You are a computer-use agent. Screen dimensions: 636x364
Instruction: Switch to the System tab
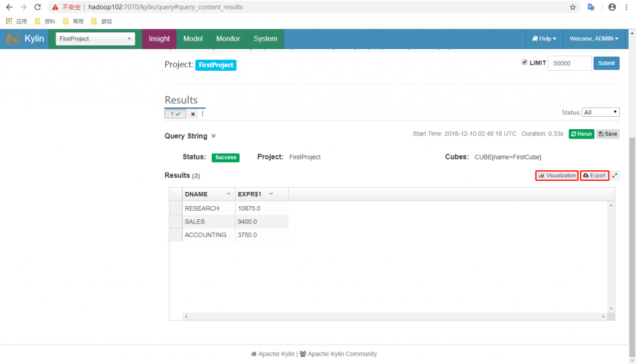click(x=265, y=39)
